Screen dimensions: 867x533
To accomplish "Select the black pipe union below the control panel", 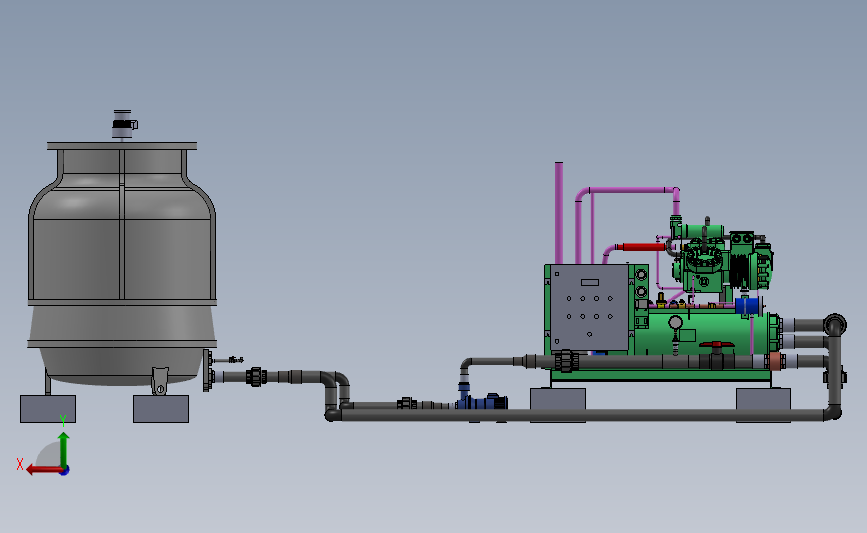I will [x=567, y=361].
